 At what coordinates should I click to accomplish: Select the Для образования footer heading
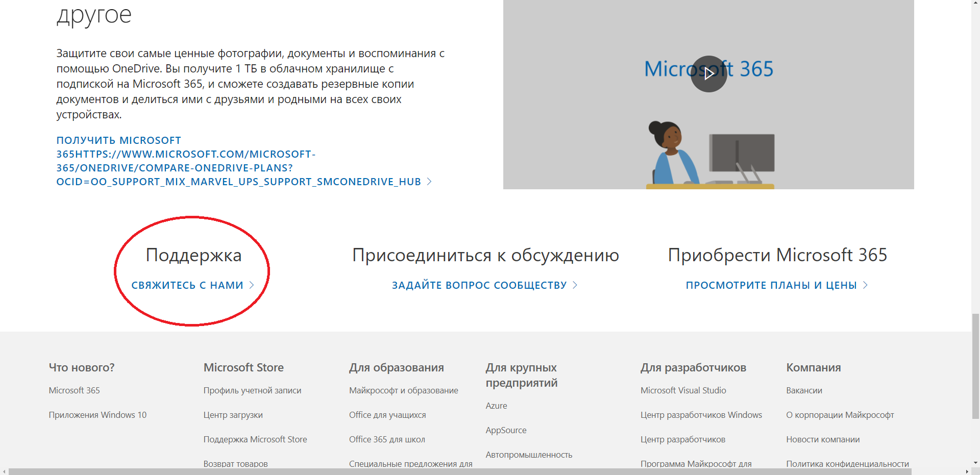pyautogui.click(x=397, y=367)
